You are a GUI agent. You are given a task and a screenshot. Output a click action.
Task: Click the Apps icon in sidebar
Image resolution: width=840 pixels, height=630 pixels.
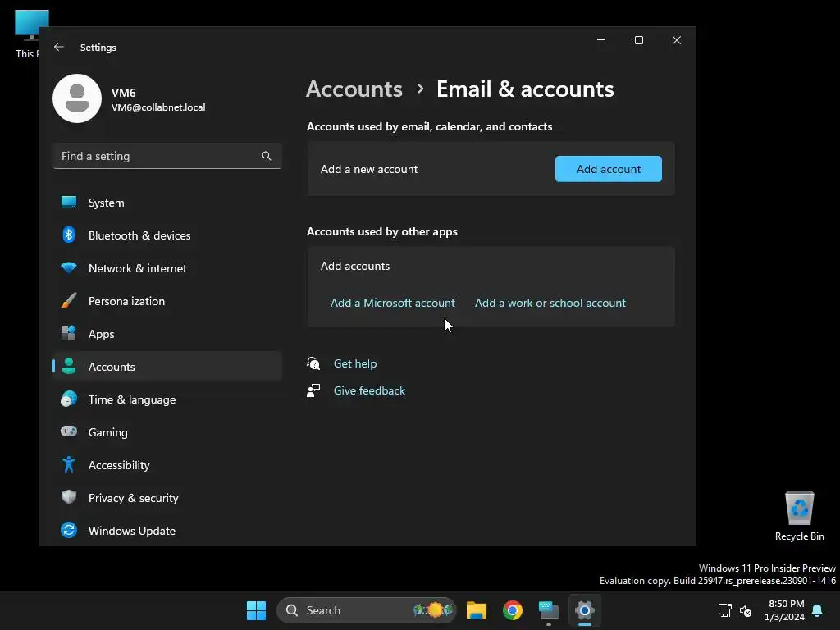click(69, 333)
